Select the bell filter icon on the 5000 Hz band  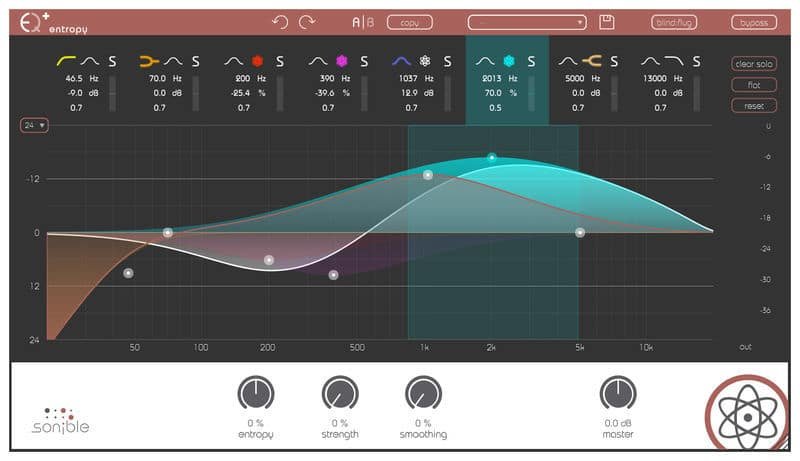point(567,61)
